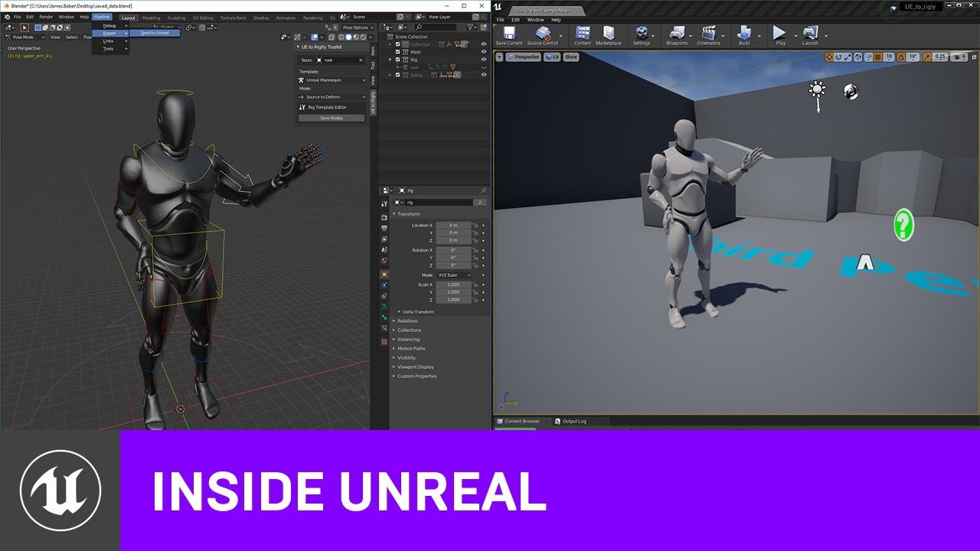Uncheck the Mesh collection checkbox

click(397, 52)
